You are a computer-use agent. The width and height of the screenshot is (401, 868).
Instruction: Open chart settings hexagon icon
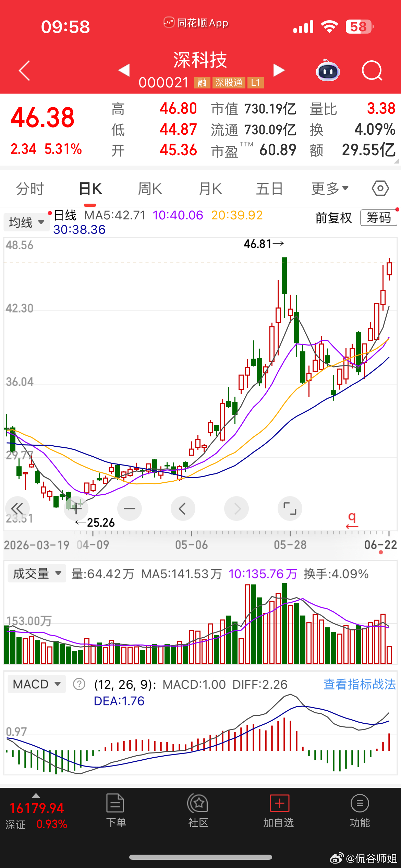[380, 189]
